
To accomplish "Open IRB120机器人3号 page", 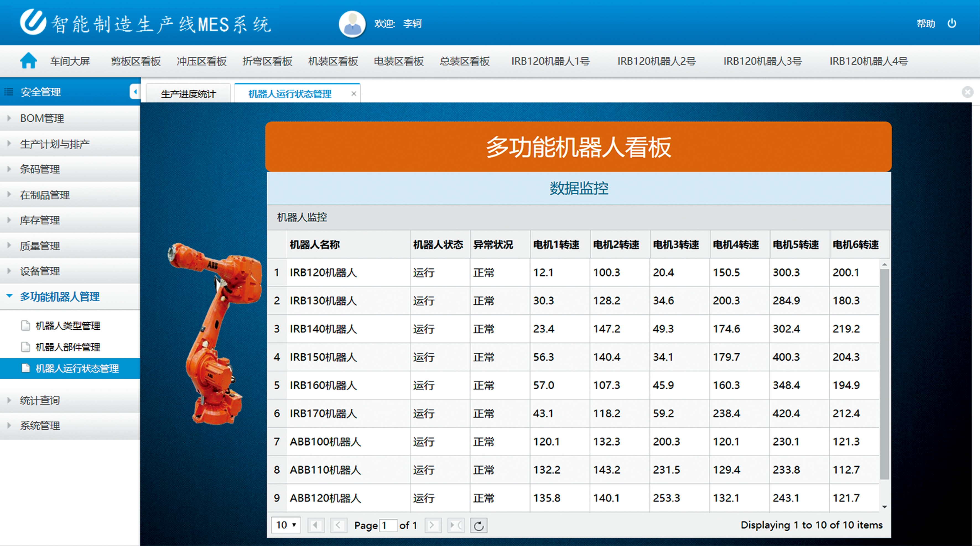I will (x=763, y=61).
